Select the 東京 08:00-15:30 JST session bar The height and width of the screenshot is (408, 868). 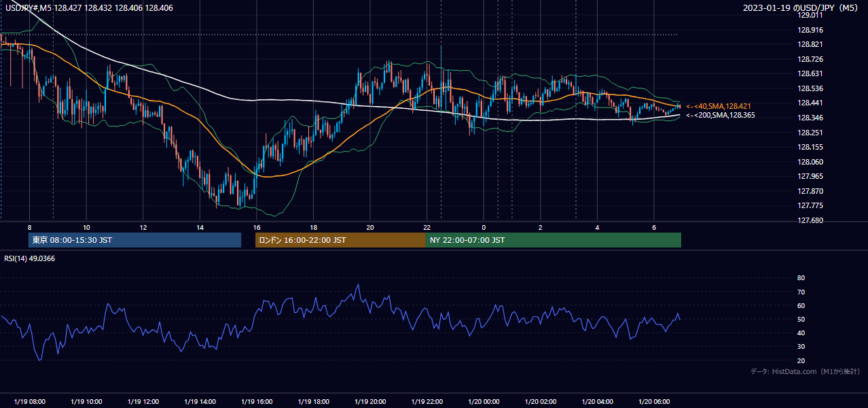[134, 240]
